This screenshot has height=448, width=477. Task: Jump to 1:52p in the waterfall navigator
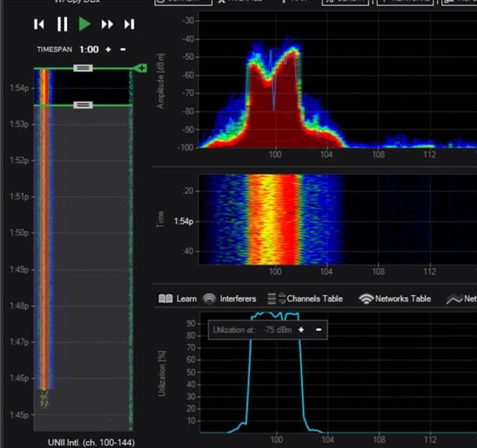[x=19, y=160]
